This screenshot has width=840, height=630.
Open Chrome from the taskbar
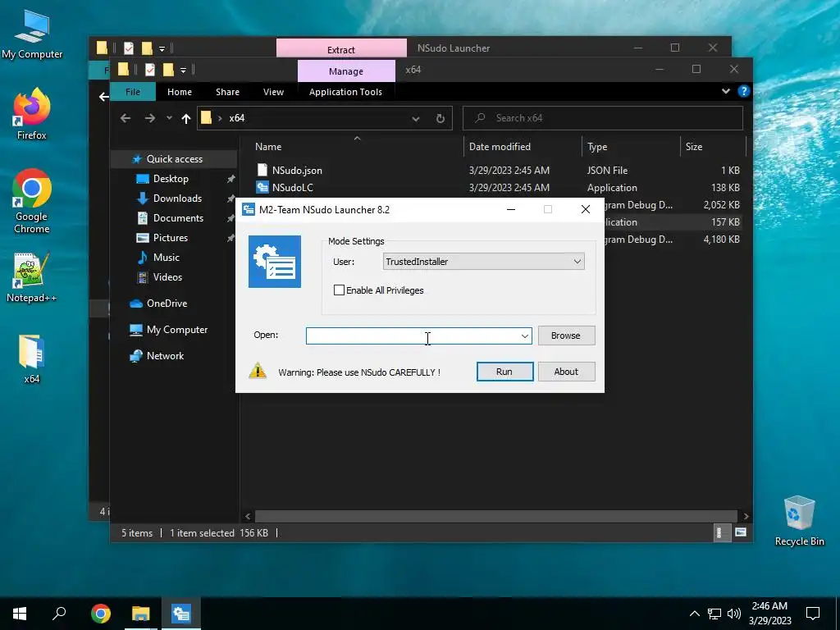(x=101, y=614)
